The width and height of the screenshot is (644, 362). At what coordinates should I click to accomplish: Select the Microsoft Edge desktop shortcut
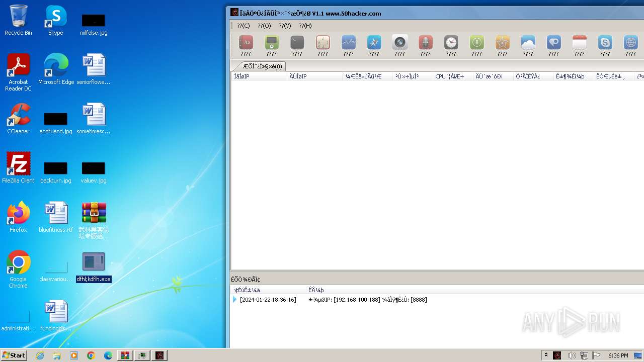coord(56,69)
